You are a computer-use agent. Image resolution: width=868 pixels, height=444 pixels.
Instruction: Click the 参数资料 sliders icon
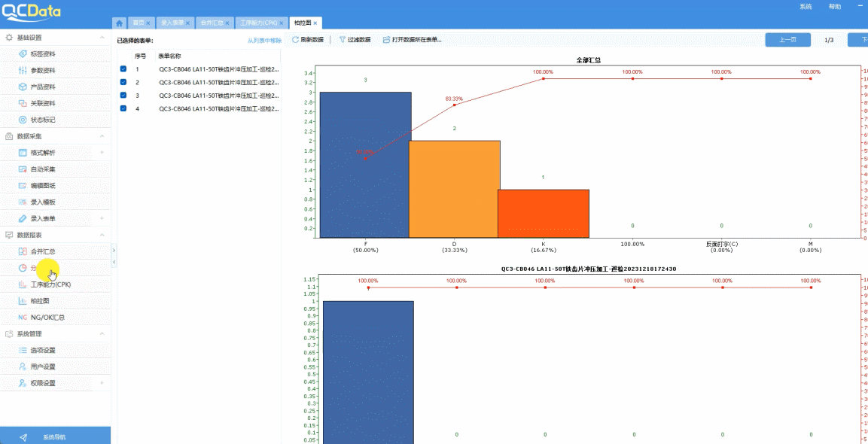point(23,71)
